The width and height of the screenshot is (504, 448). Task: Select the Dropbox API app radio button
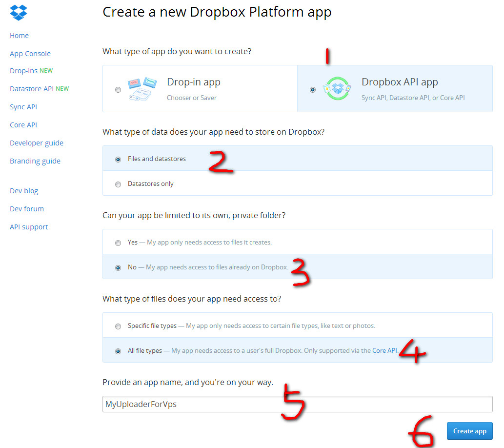312,90
